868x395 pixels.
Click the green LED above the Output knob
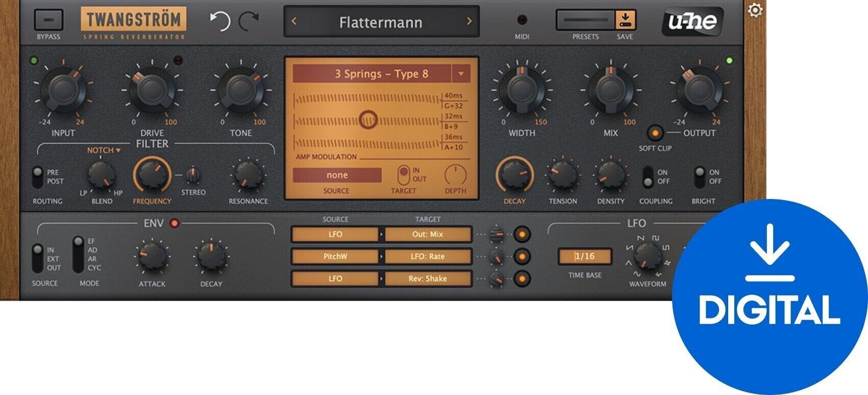pos(729,61)
